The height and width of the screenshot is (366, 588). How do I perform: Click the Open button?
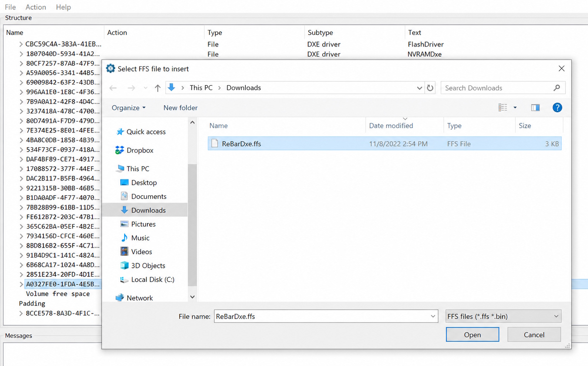[473, 335]
